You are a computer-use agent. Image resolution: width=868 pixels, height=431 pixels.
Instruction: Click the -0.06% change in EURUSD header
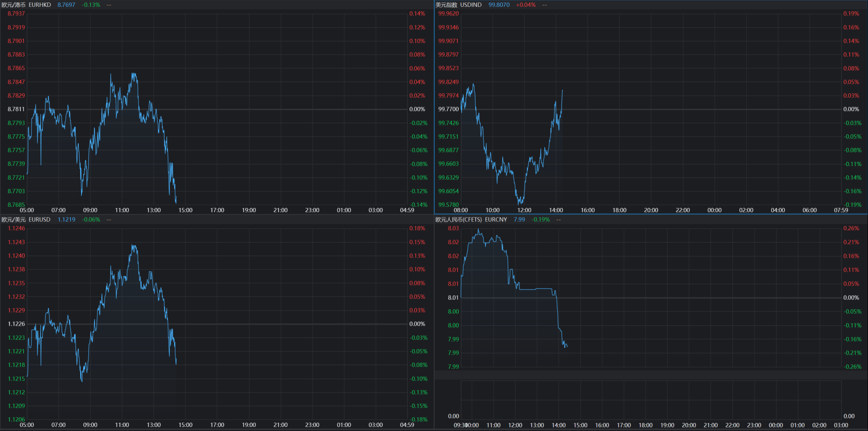[91, 219]
